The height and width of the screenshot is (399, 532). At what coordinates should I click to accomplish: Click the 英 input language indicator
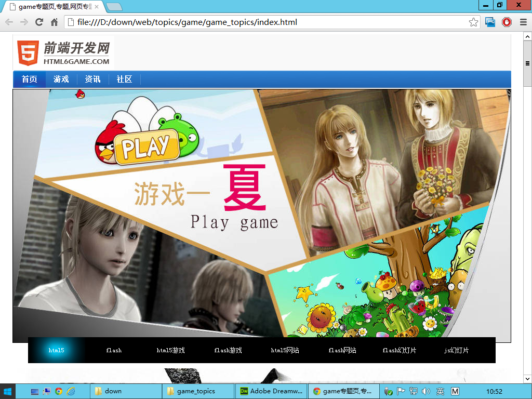440,392
